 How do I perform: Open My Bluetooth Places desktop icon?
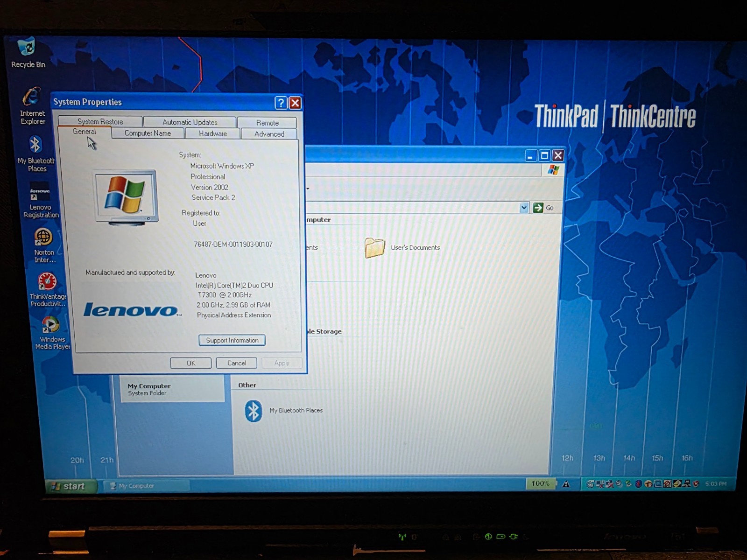pyautogui.click(x=36, y=154)
